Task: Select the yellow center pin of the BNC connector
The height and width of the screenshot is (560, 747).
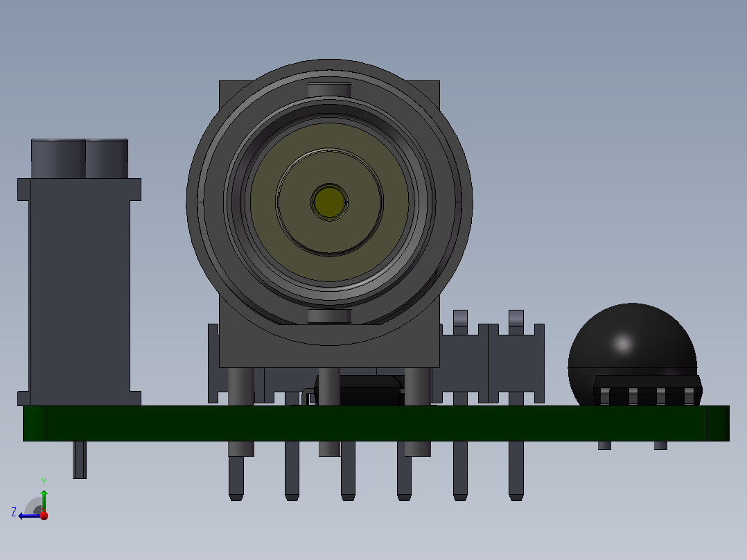Action: [x=329, y=202]
